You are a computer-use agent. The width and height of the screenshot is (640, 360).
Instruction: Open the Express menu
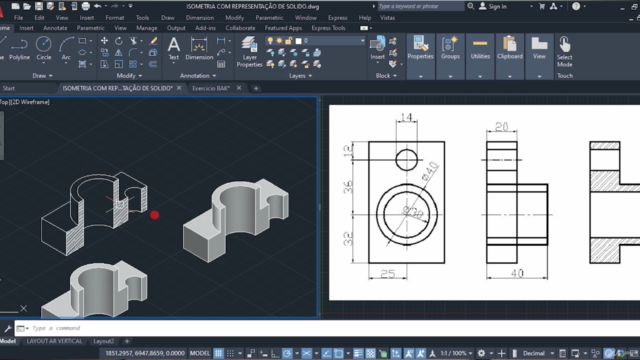click(338, 18)
